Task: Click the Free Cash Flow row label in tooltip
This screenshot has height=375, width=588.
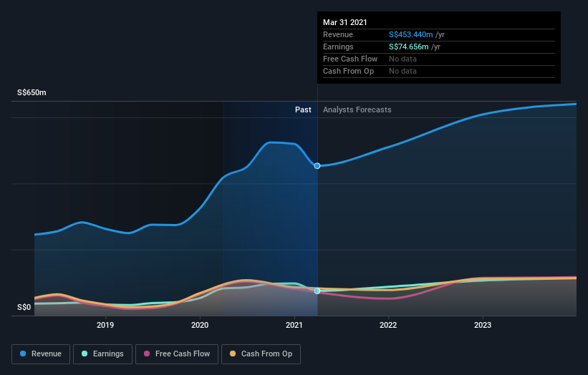Action: coord(350,59)
